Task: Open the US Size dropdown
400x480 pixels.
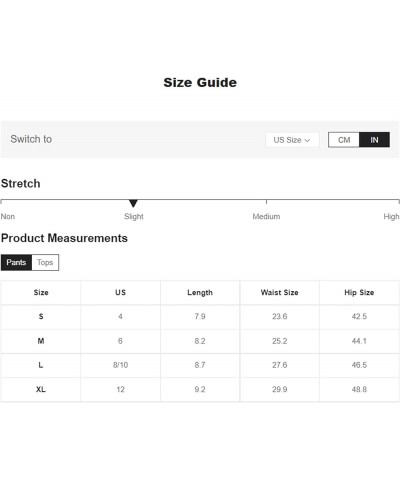Action: coord(292,140)
